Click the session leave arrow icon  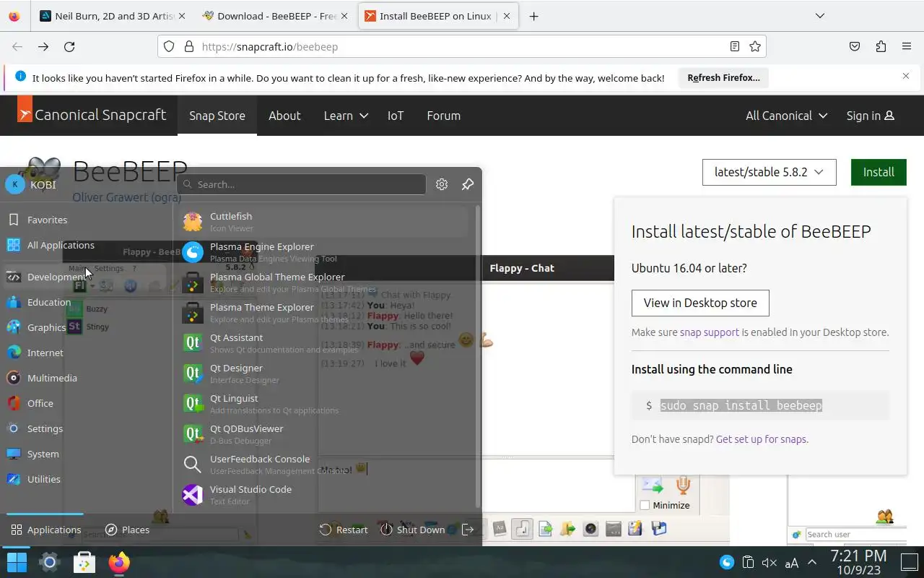(x=468, y=530)
